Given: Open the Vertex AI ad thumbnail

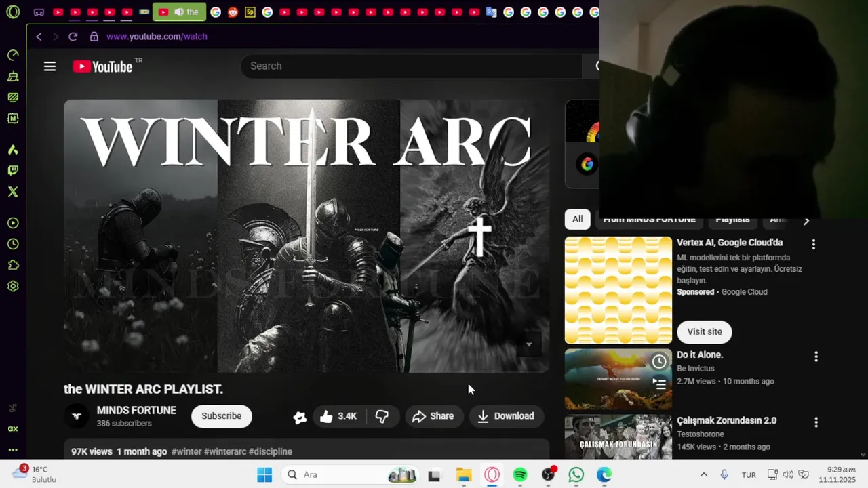Looking at the screenshot, I should (x=618, y=290).
